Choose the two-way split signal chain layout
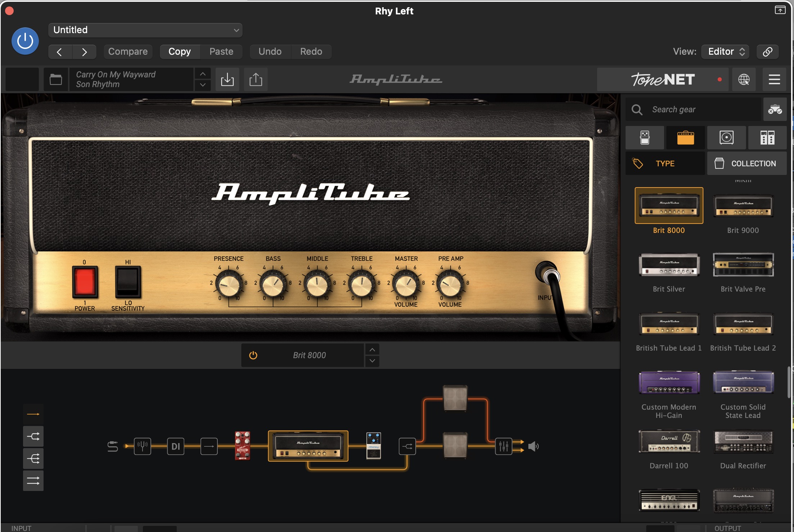 click(x=33, y=437)
